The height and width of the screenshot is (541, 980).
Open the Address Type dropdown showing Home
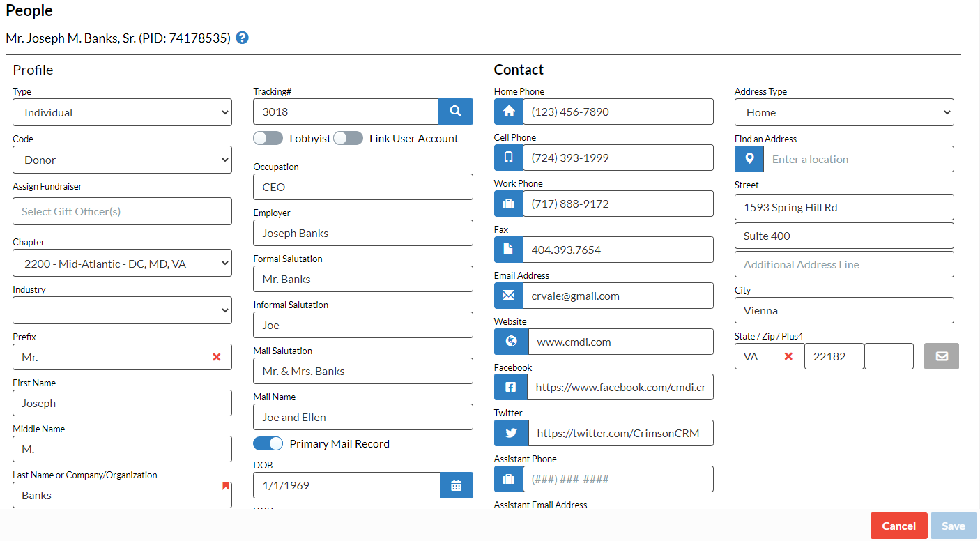coord(843,112)
